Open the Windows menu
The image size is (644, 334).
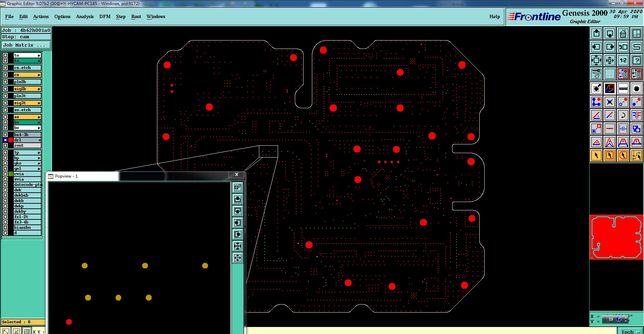pyautogui.click(x=156, y=16)
